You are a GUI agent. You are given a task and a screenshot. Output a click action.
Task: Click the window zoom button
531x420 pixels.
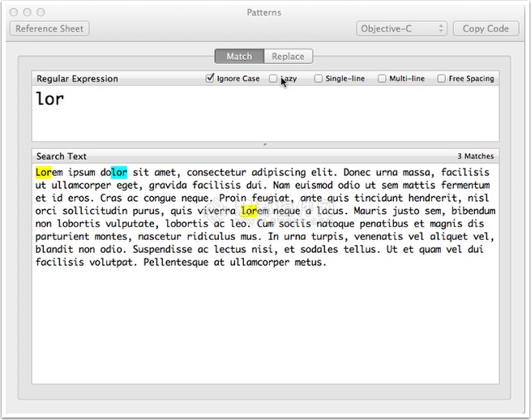click(x=41, y=12)
